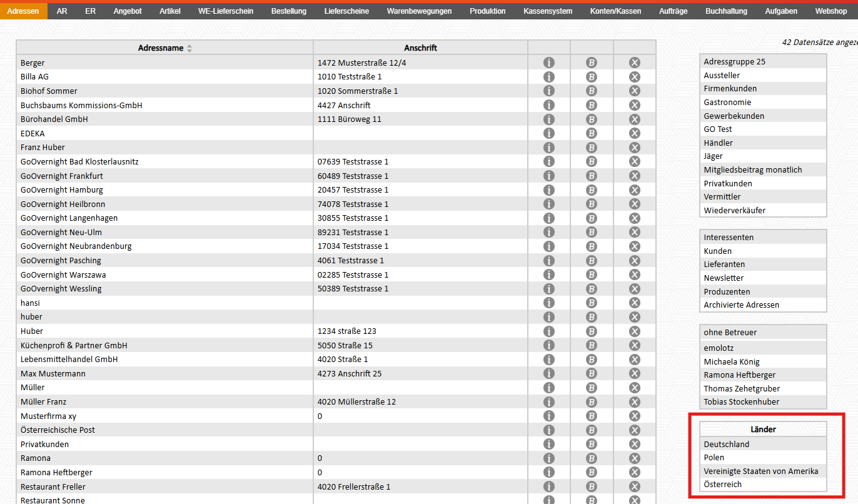Image resolution: width=858 pixels, height=504 pixels.
Task: Click B icon for GoOvernight Hamburg
Action: pos(592,189)
